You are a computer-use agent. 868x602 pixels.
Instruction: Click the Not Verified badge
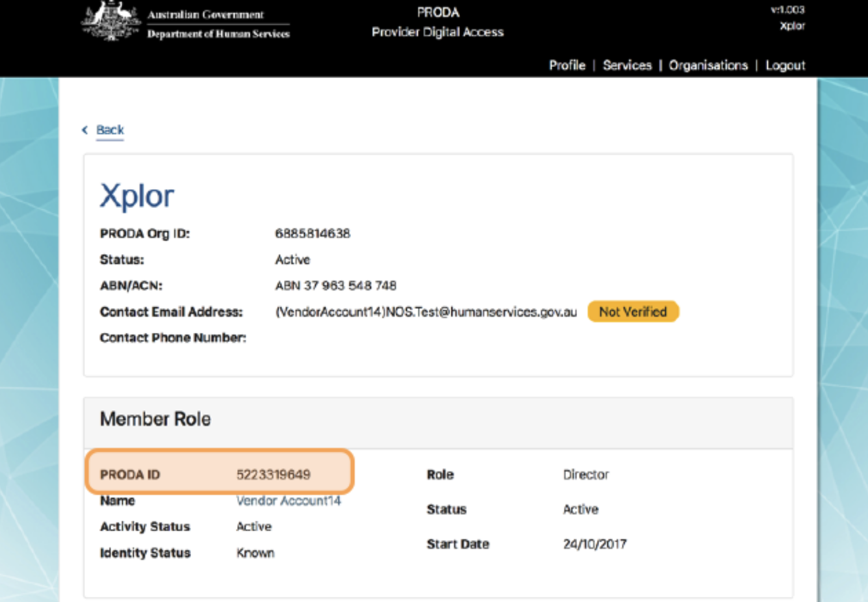(632, 312)
